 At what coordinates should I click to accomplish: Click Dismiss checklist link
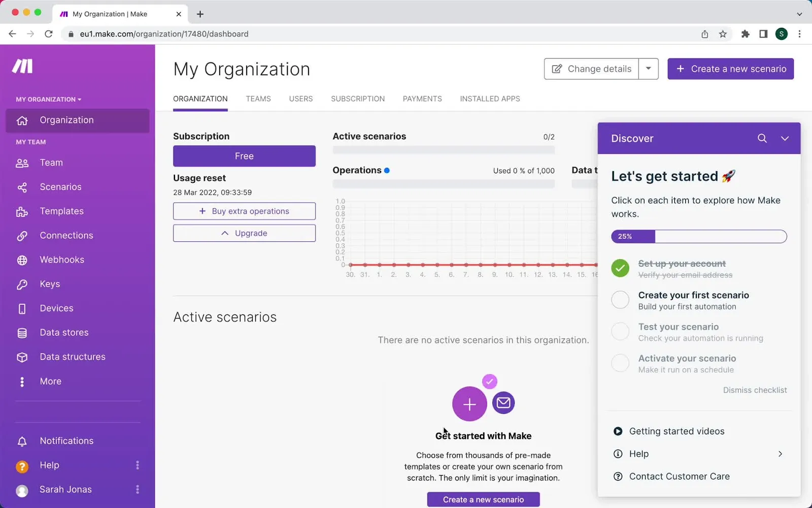[x=755, y=390]
